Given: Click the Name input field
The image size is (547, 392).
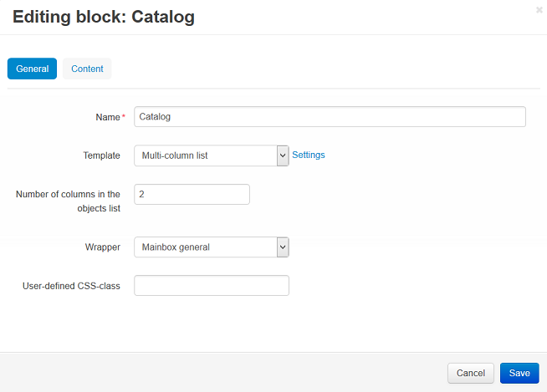Looking at the screenshot, I should [x=330, y=117].
